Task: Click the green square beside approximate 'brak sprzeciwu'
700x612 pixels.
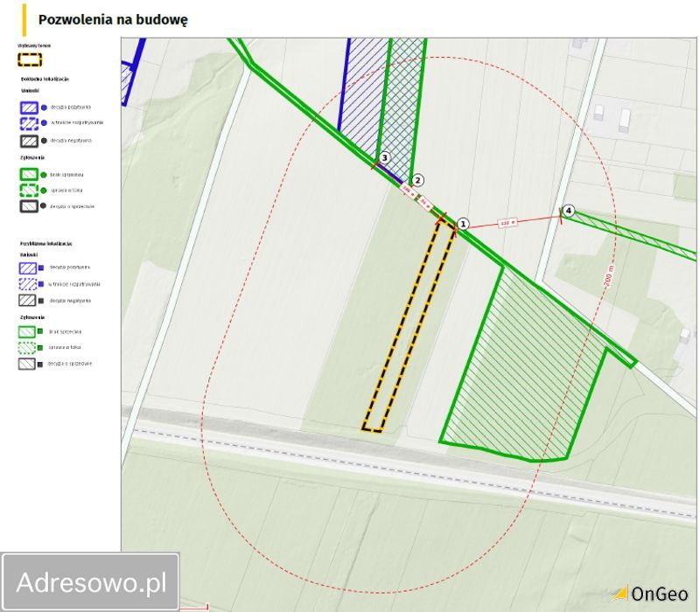Action: tap(40, 331)
